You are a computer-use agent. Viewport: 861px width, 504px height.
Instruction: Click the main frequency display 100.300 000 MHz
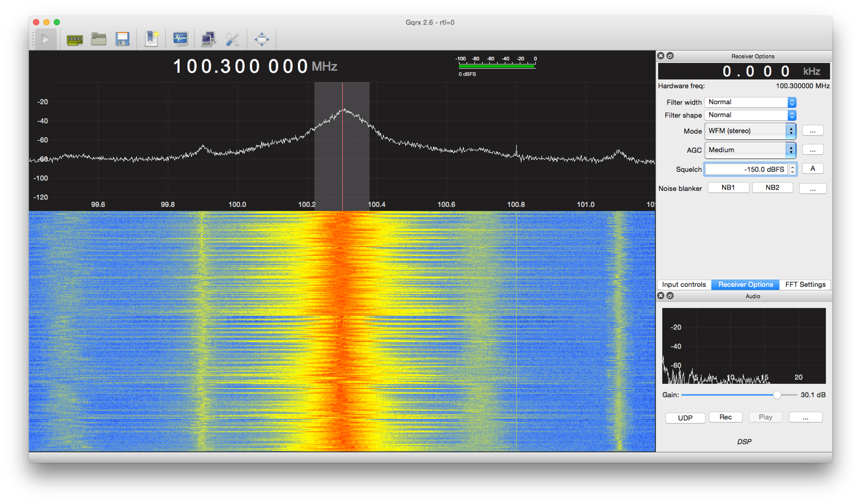pos(255,66)
